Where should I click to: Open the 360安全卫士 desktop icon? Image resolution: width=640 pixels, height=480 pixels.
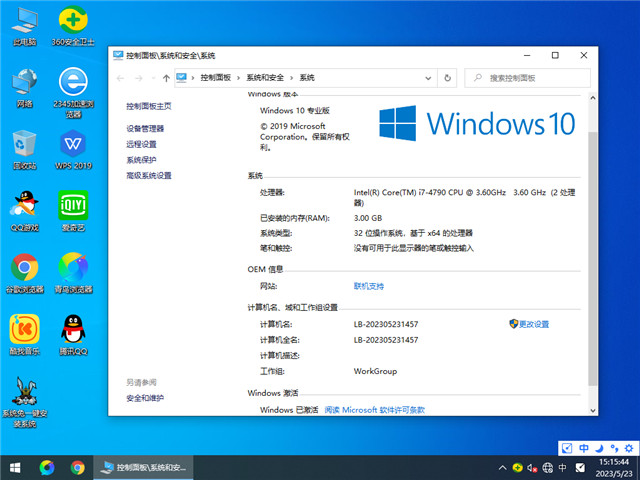pyautogui.click(x=73, y=27)
